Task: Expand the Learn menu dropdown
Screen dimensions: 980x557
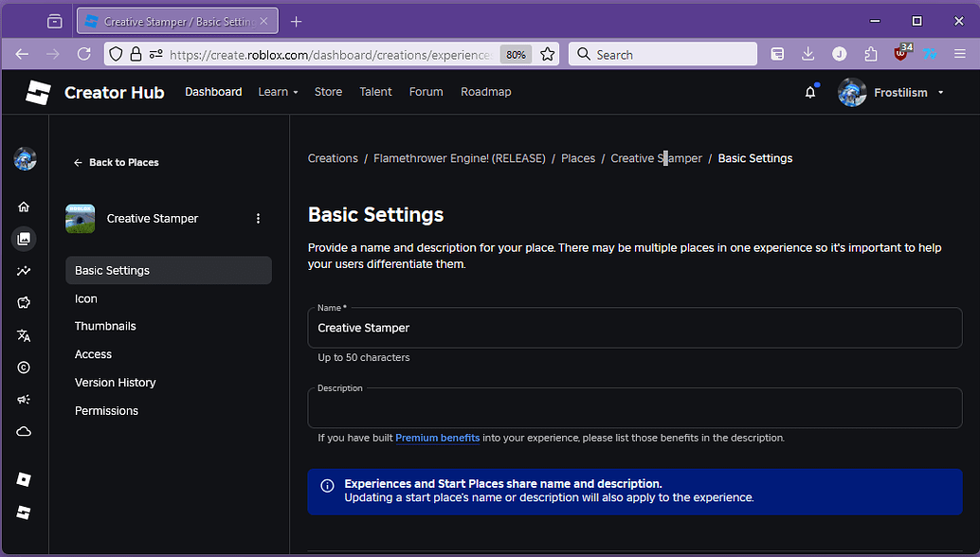Action: [278, 91]
